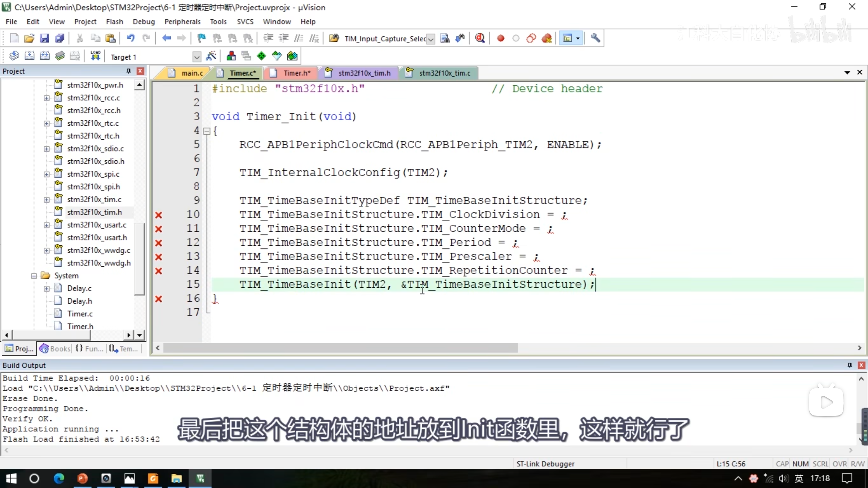
Task: Open the Target 1 dropdown
Action: click(x=197, y=57)
